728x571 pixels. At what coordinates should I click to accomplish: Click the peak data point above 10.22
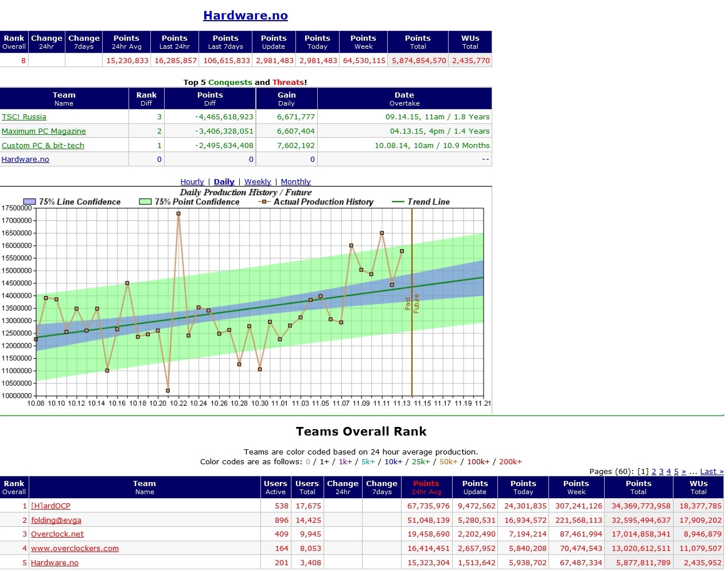tap(178, 213)
